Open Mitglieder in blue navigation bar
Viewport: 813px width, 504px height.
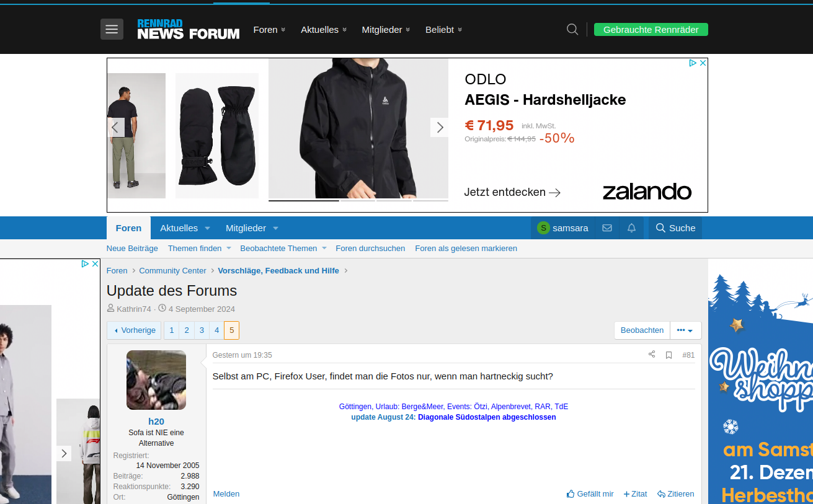[246, 228]
